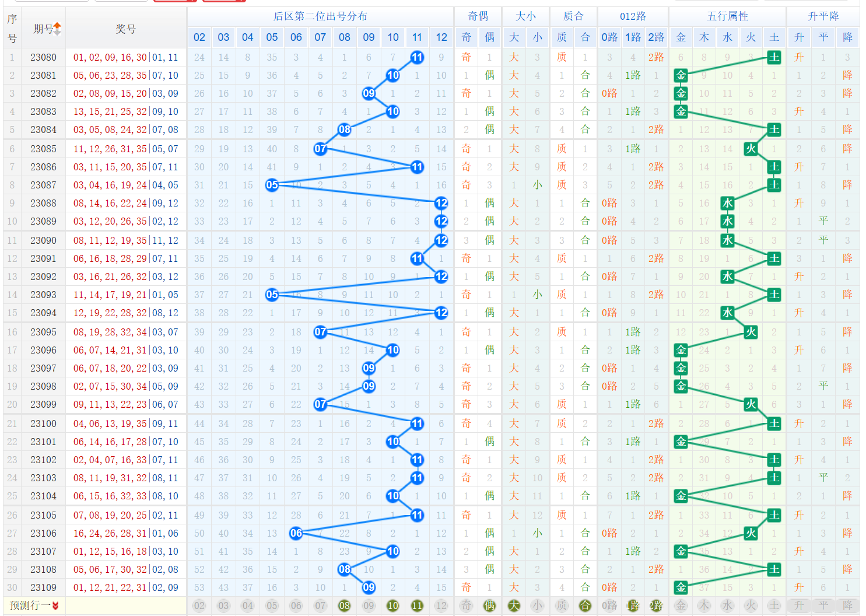Toggle 降 in the prediction row
This screenshot has width=866, height=616.
tap(847, 605)
